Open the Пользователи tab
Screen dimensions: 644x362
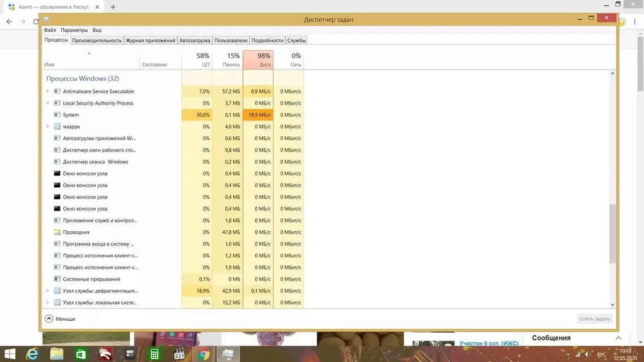(x=231, y=40)
